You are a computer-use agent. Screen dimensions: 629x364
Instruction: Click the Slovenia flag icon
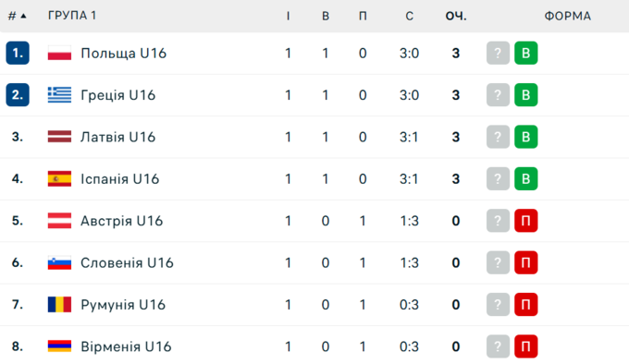point(59,262)
